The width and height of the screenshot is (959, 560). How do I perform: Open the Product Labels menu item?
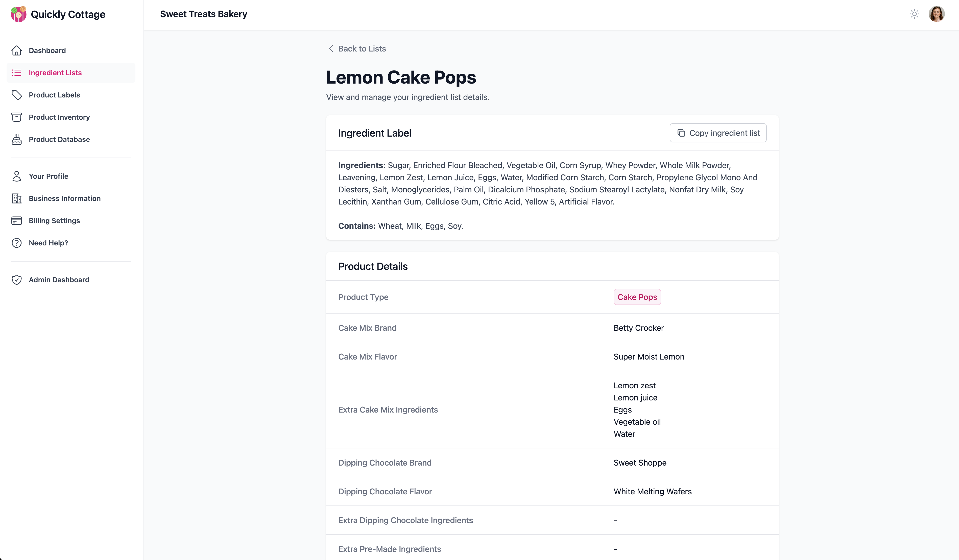pos(54,95)
